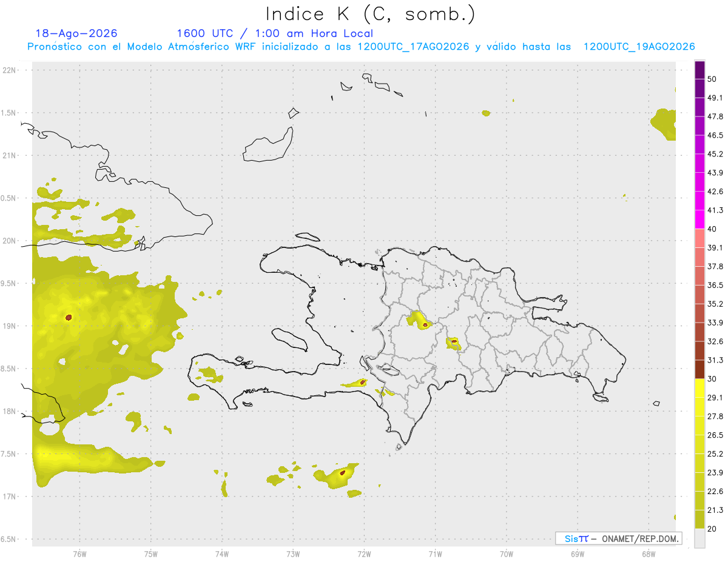Click colorbar segment between 41.3 and 42.6
This screenshot has height=562, width=728.
click(x=699, y=201)
